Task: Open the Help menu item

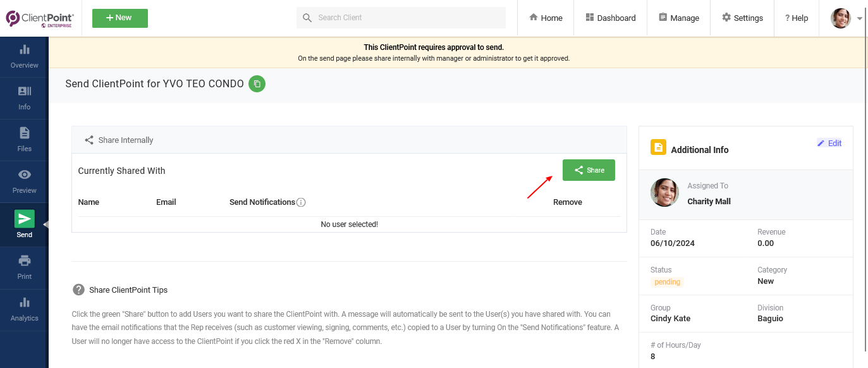Action: [x=797, y=18]
